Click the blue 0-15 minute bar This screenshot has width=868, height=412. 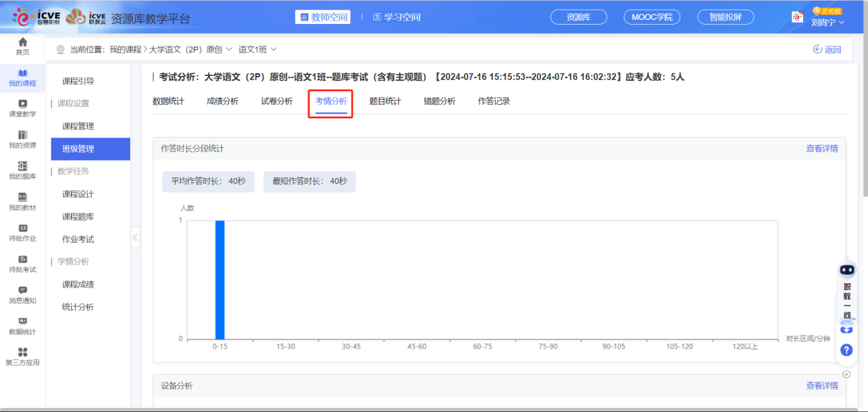point(220,279)
